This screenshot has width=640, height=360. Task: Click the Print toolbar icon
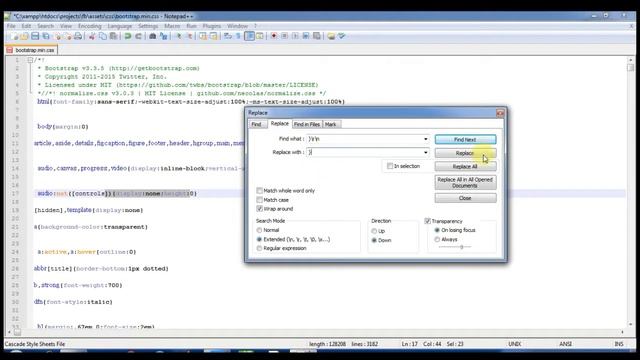pos(78,36)
